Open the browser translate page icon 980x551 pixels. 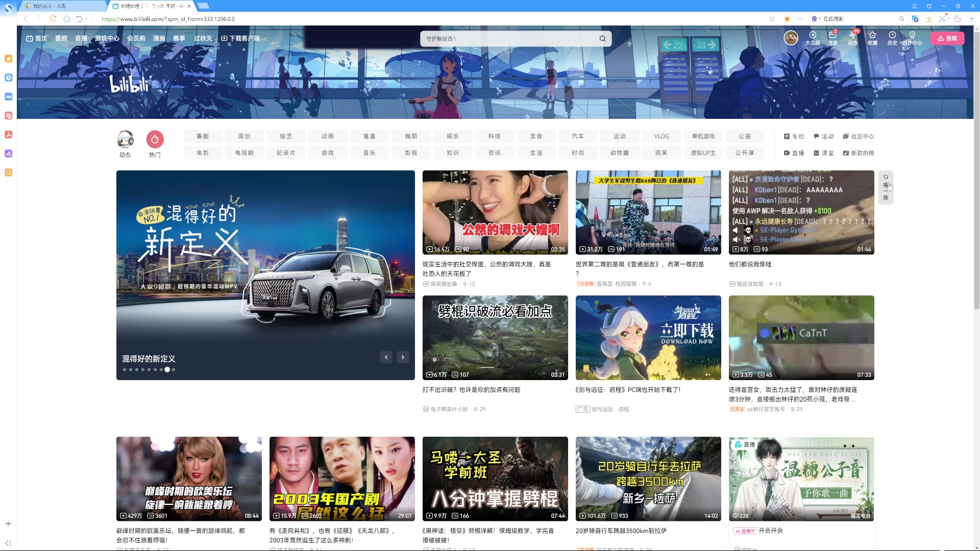[x=915, y=19]
